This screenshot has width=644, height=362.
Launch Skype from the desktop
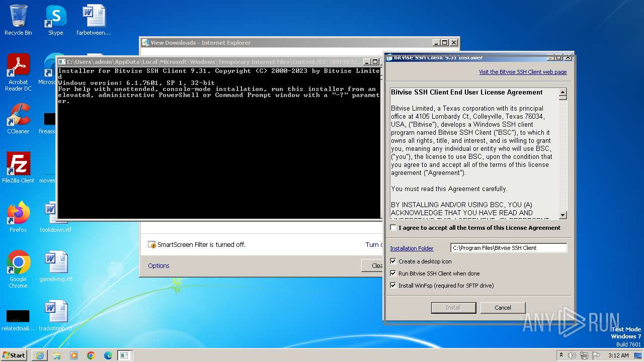pyautogui.click(x=55, y=20)
